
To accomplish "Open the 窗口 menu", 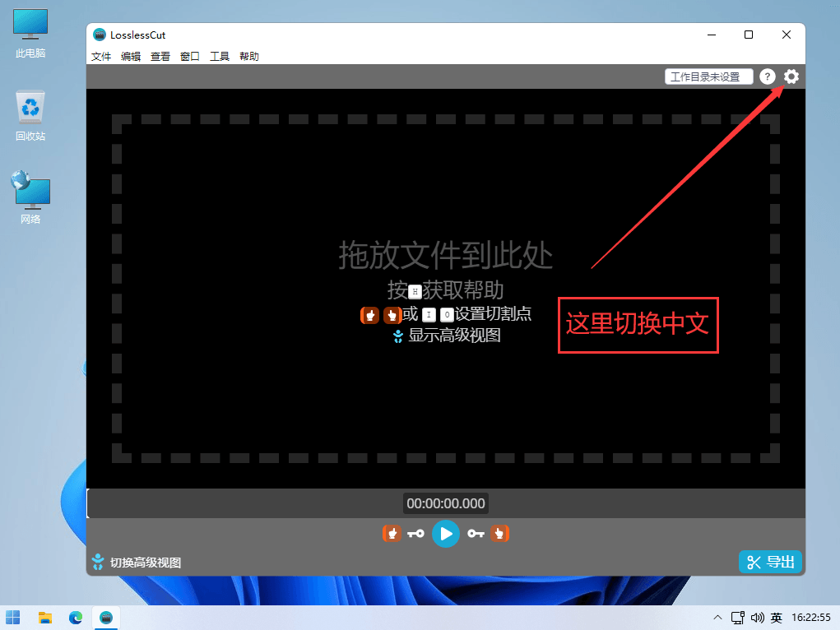I will point(190,56).
